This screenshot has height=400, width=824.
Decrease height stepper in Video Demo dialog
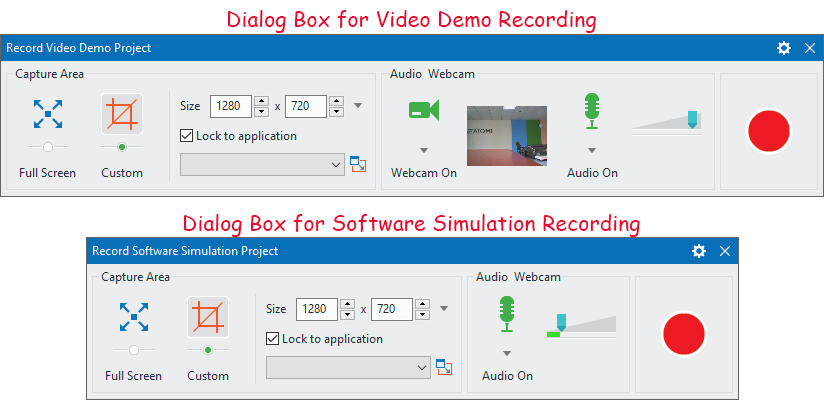click(x=336, y=111)
